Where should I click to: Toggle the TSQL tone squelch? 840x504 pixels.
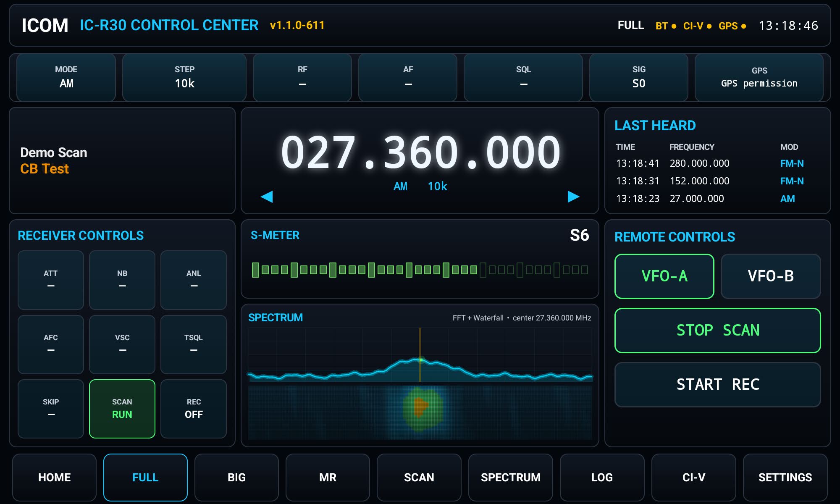194,344
